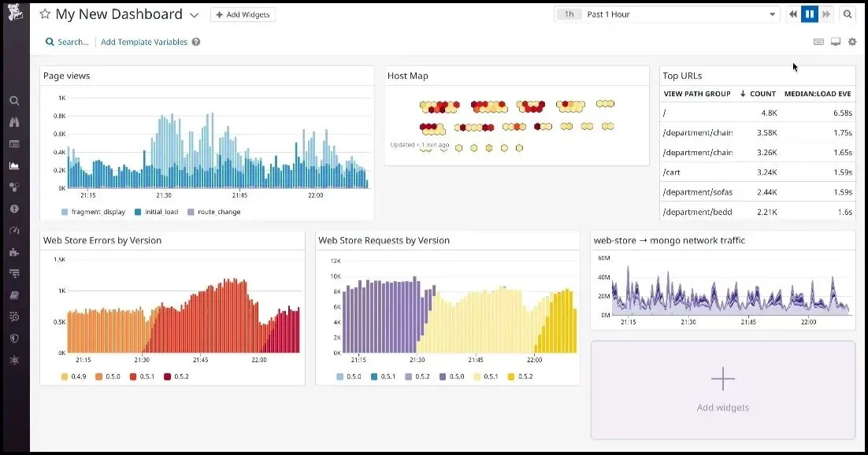Select the /cart row in Top URLs
The width and height of the screenshot is (868, 455).
tap(757, 172)
